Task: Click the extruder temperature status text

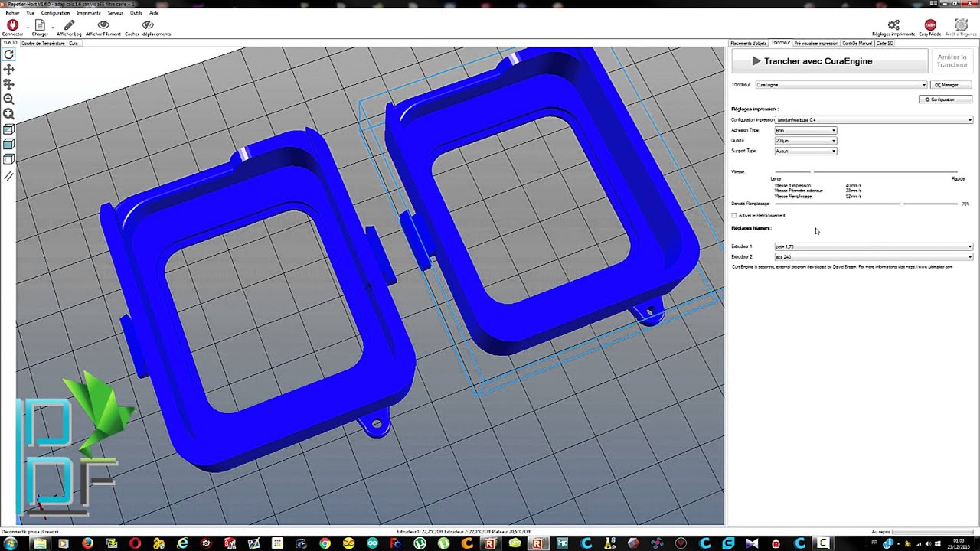Action: tap(464, 531)
